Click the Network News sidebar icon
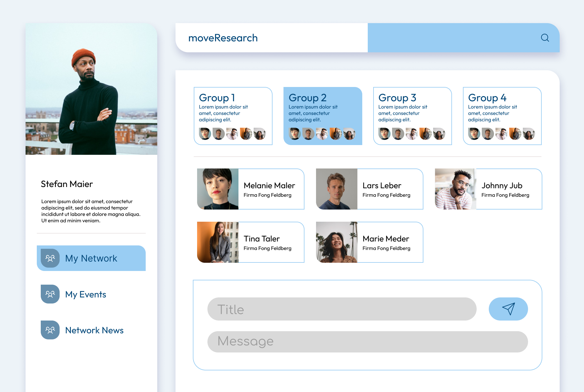The width and height of the screenshot is (584, 392). tap(50, 330)
